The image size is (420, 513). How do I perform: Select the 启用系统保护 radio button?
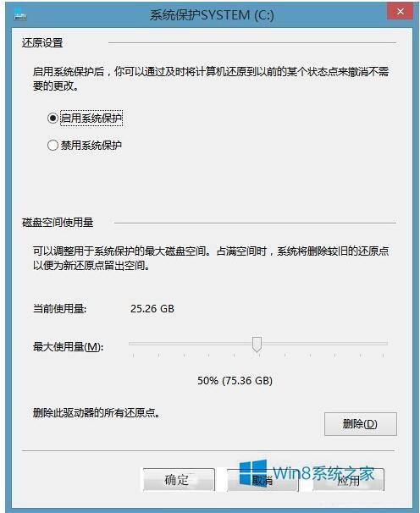tap(52, 119)
